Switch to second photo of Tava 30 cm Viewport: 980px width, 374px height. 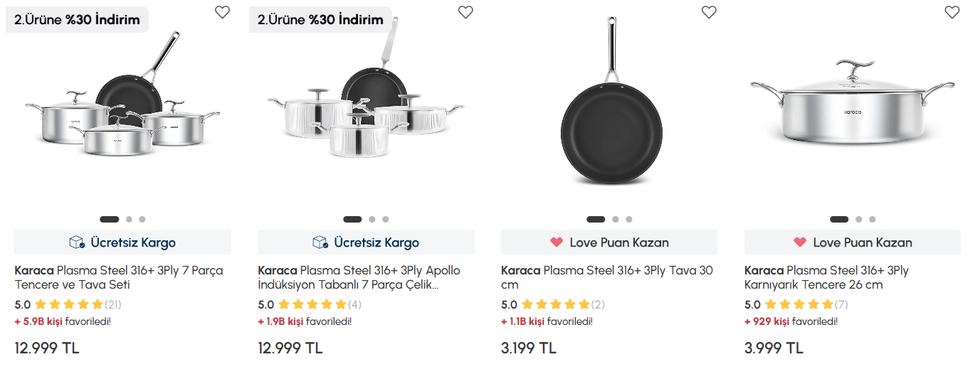616,220
